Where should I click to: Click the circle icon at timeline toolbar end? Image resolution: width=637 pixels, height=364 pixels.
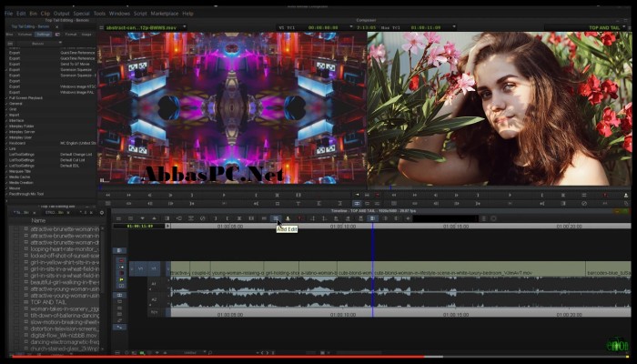point(493,218)
